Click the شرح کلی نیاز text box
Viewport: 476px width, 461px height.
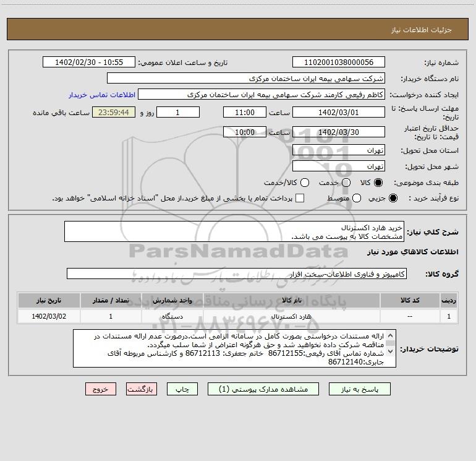pyautogui.click(x=234, y=231)
